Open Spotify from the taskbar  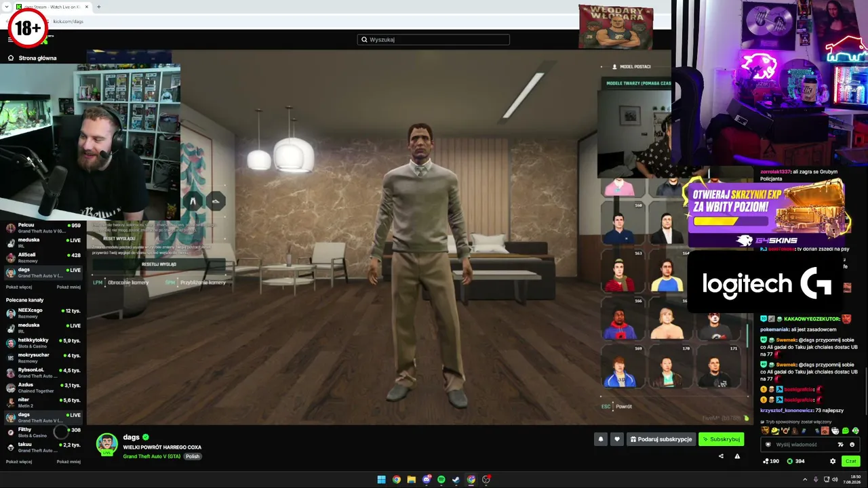pos(441,479)
